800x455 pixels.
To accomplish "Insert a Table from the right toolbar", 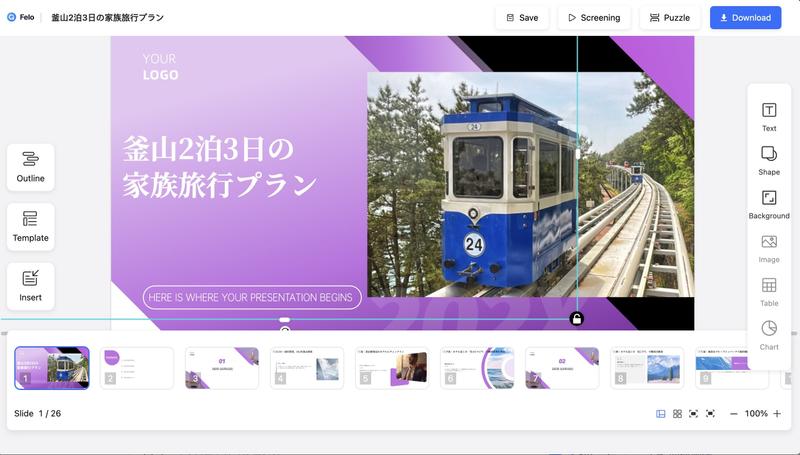I will coord(768,291).
